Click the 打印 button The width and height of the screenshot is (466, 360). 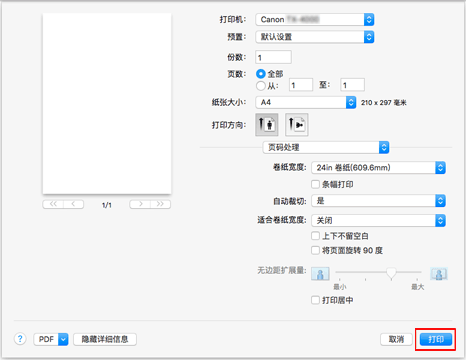click(436, 339)
